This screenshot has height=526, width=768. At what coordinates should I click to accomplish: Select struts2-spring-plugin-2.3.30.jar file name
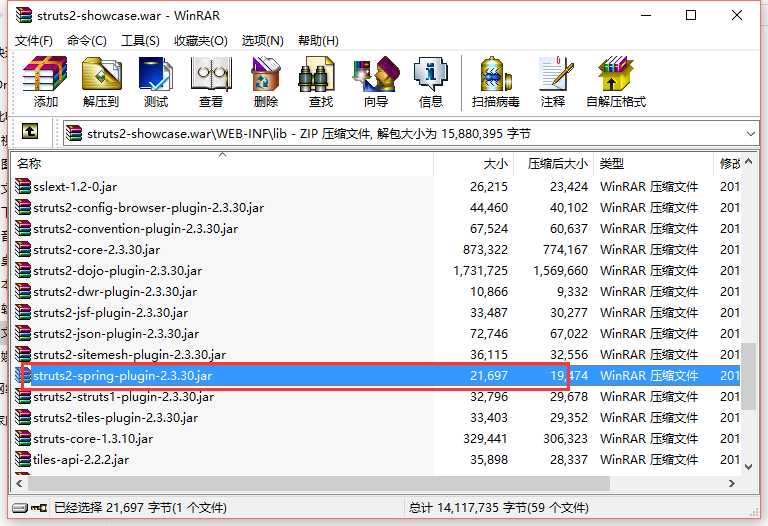[122, 376]
